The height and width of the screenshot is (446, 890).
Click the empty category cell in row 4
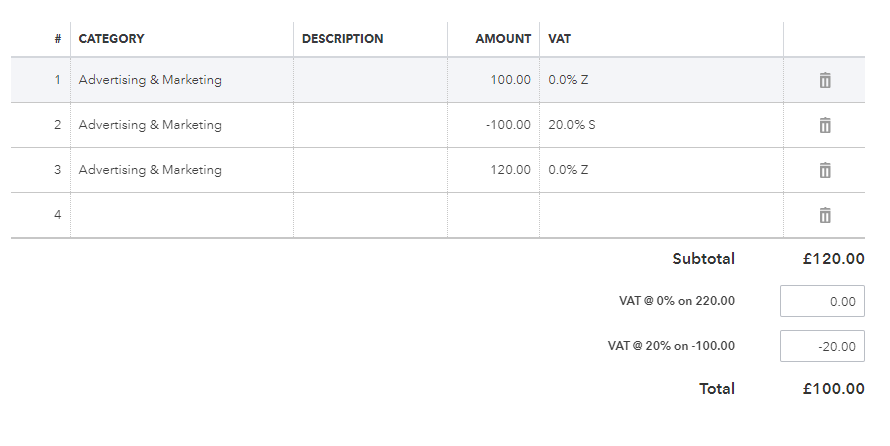click(181, 215)
